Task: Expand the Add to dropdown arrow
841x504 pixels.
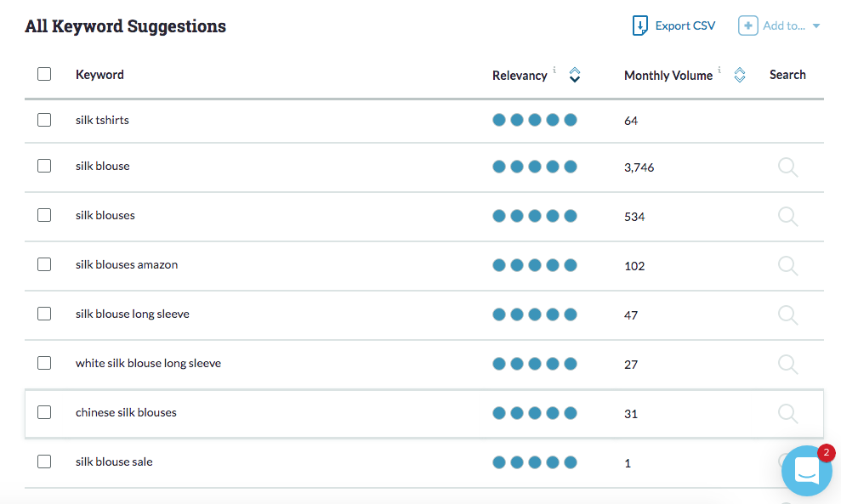Action: tap(816, 25)
